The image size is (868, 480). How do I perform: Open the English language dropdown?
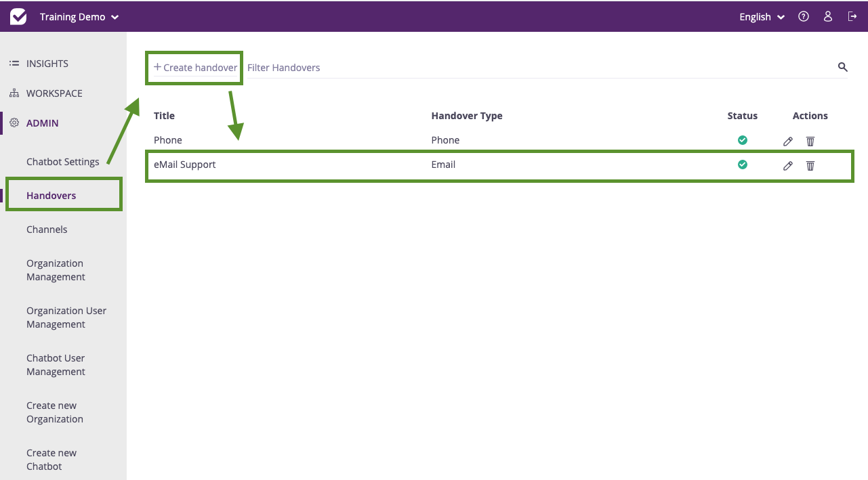coord(760,16)
